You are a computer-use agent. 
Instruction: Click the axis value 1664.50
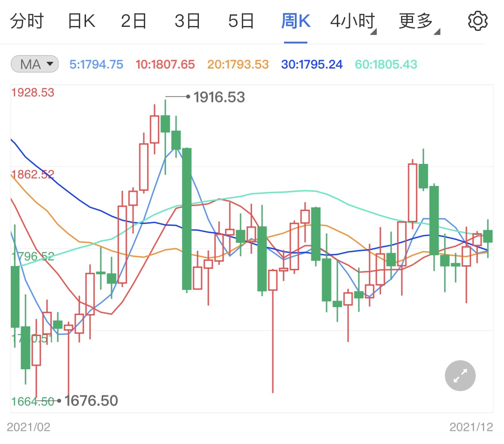click(x=33, y=401)
